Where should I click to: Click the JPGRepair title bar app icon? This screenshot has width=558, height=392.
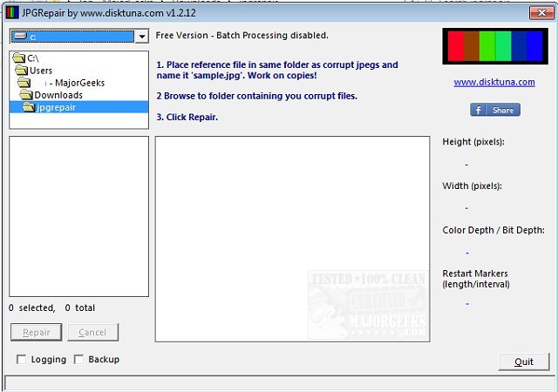click(12, 13)
